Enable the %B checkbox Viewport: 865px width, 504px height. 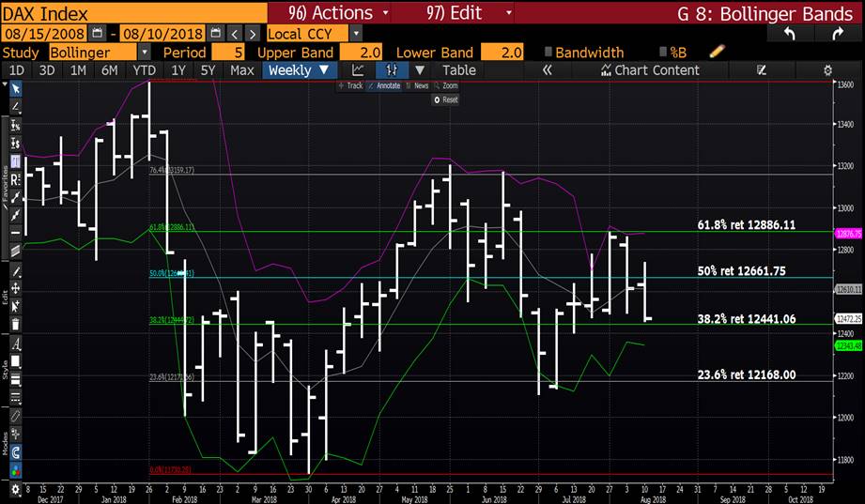point(663,53)
